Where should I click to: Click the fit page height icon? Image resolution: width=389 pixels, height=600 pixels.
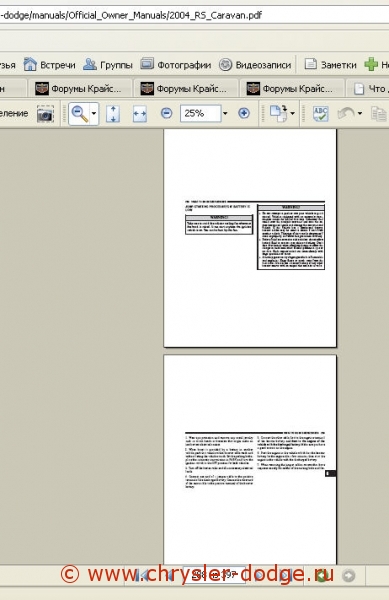[113, 114]
